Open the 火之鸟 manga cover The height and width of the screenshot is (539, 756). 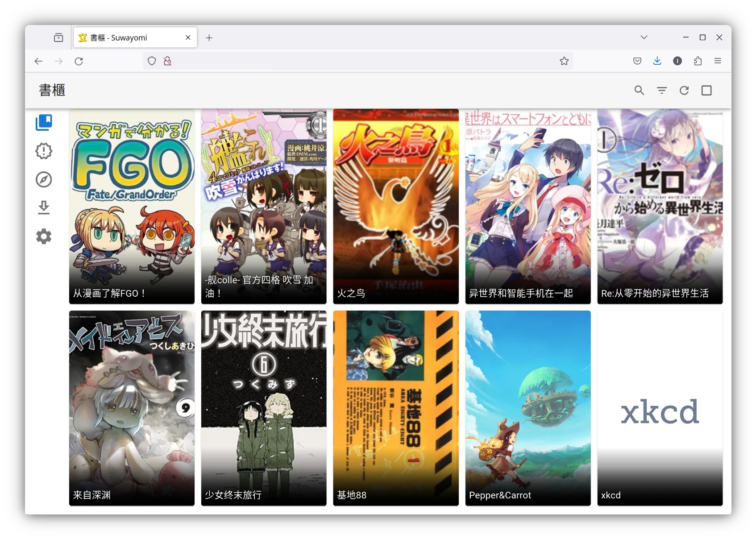(x=395, y=206)
